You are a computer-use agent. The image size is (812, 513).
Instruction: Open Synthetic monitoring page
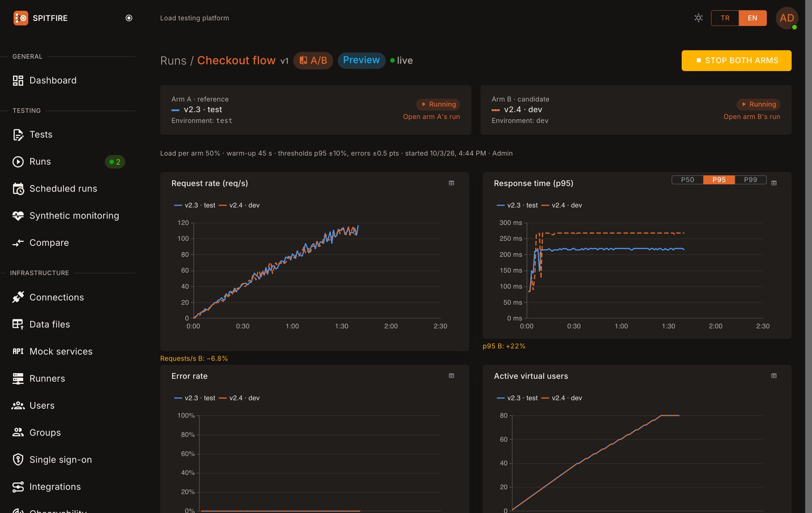tap(74, 216)
